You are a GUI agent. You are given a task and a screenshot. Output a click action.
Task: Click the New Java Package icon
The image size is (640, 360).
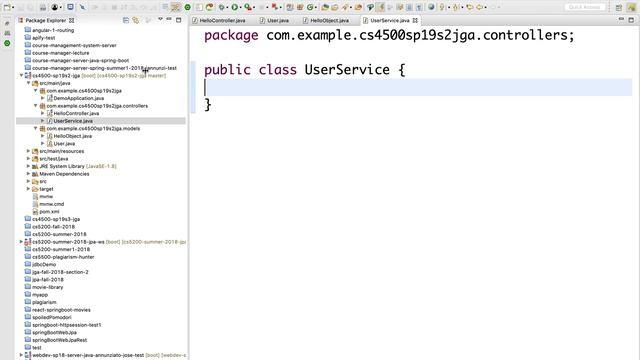click(x=300, y=7)
